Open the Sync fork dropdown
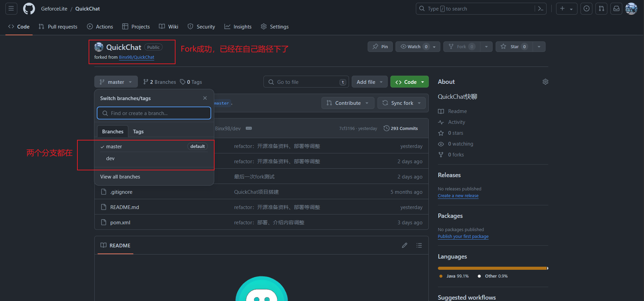Image resolution: width=644 pixels, height=301 pixels. coord(402,103)
